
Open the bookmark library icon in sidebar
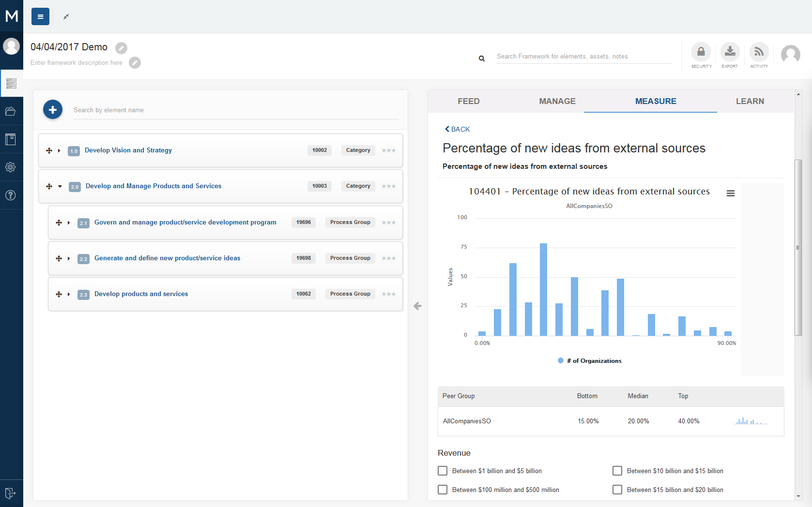11,139
